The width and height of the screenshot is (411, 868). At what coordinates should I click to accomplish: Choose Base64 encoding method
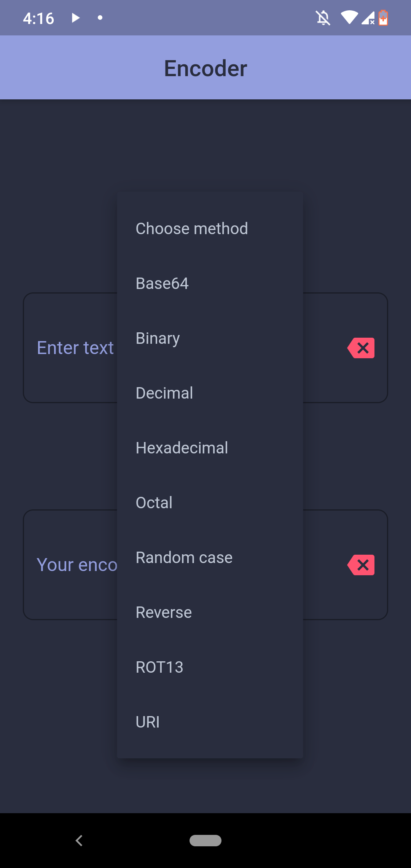[162, 284]
